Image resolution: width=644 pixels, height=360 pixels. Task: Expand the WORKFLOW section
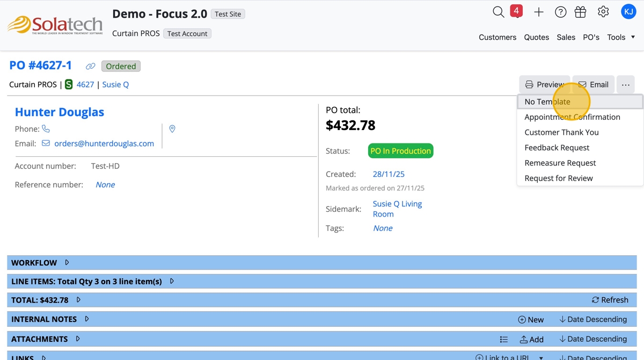click(67, 263)
